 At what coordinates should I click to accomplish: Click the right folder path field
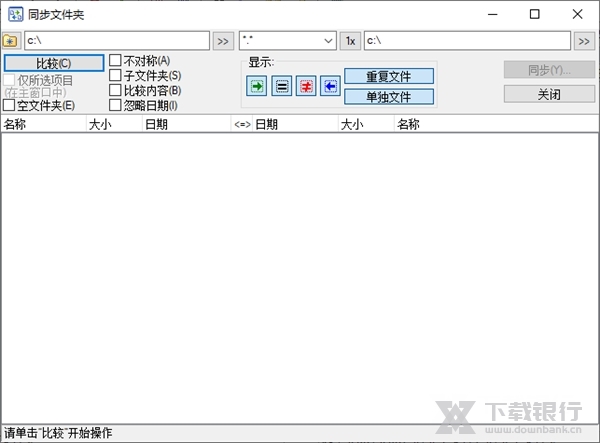click(x=467, y=41)
